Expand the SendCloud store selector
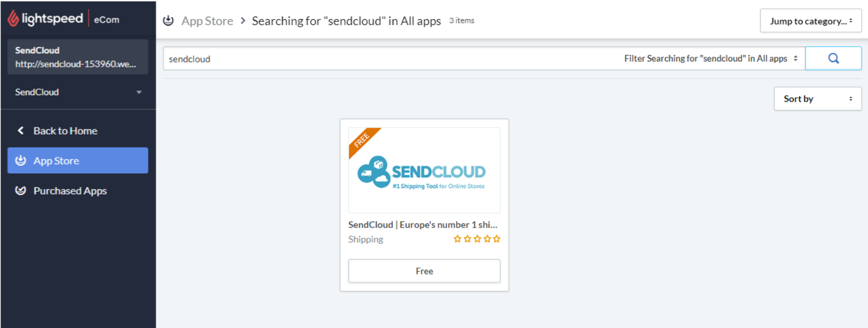The image size is (868, 328). [x=78, y=92]
